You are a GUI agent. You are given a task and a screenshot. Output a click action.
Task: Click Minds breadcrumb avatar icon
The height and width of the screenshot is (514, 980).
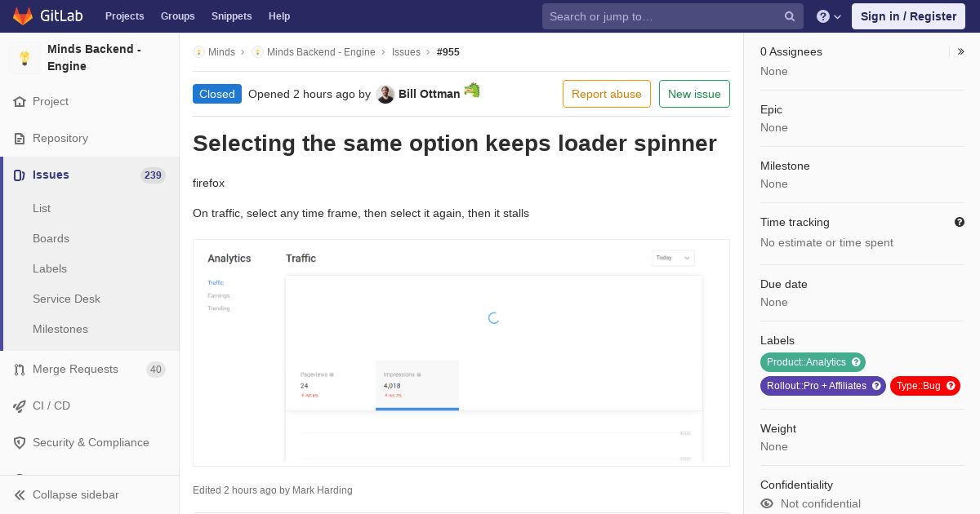coord(198,52)
